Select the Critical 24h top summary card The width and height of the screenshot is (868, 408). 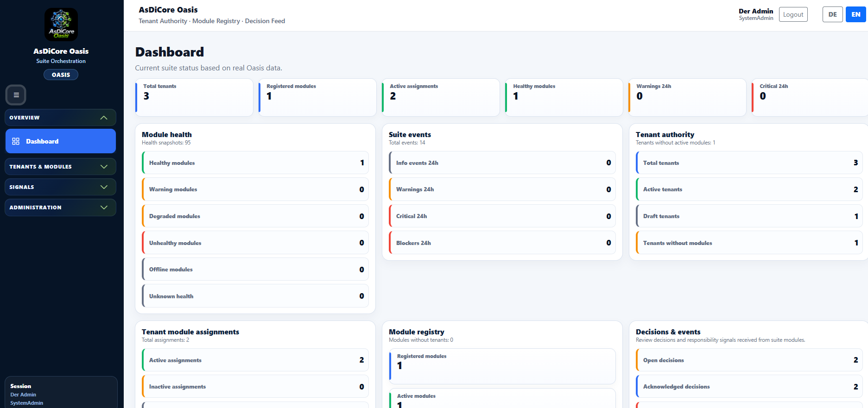810,97
